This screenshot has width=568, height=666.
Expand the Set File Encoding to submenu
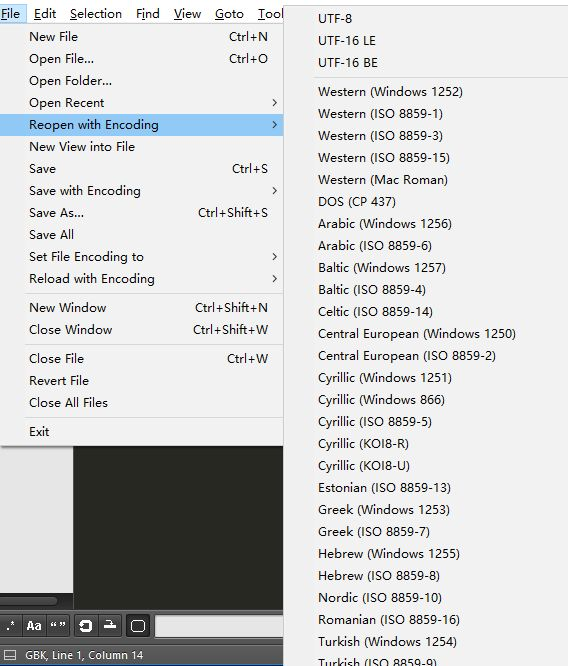[x=141, y=257]
